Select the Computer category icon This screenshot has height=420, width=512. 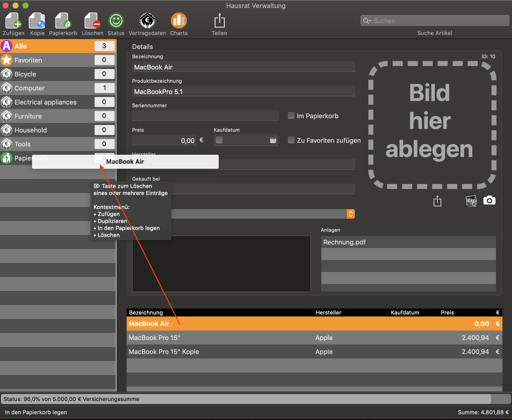[7, 88]
